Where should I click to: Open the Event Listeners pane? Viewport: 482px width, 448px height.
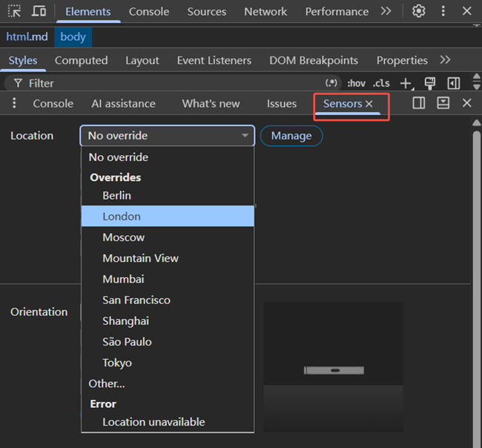click(x=214, y=61)
